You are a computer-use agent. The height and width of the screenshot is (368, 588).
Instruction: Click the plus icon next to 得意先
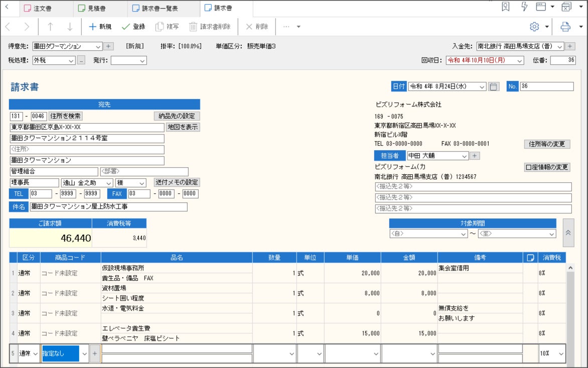[x=109, y=46]
